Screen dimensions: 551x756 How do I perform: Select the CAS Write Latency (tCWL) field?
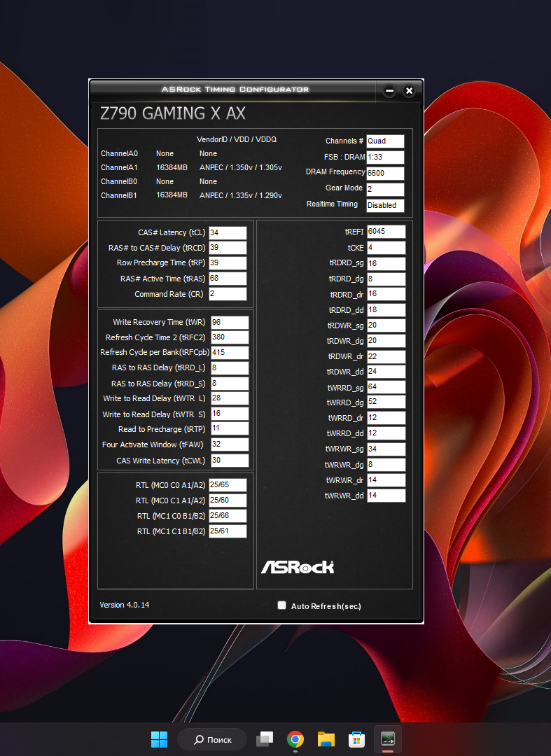pos(230,461)
